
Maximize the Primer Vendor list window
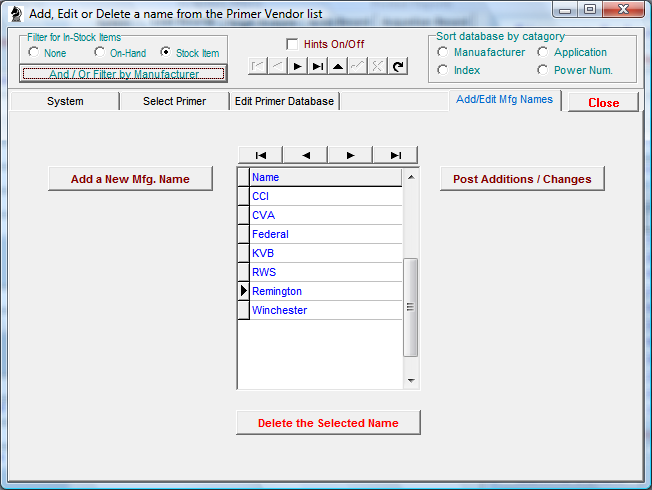point(590,10)
